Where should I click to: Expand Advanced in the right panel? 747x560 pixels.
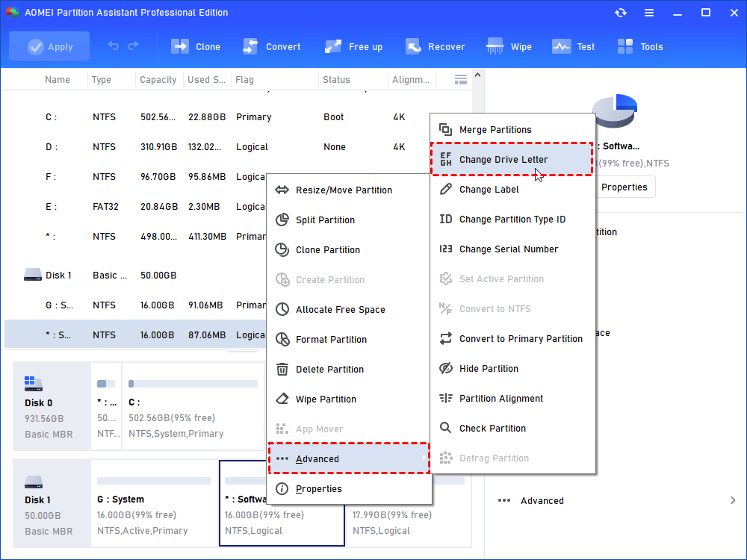point(616,500)
